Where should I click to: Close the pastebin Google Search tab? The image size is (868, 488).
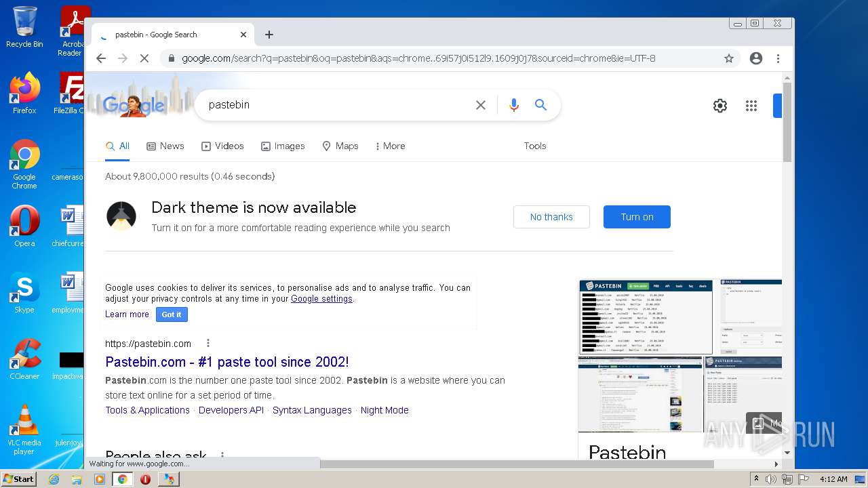pyautogui.click(x=243, y=35)
